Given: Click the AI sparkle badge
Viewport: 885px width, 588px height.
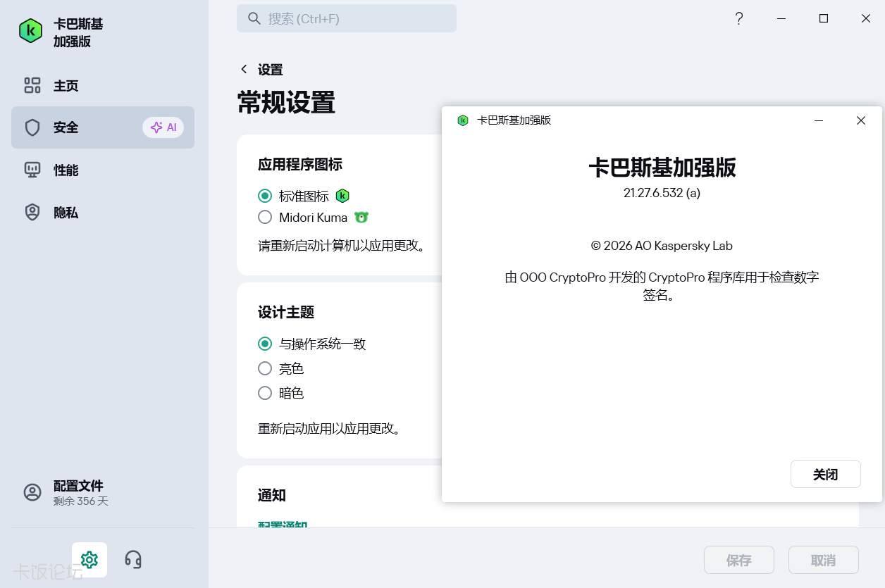Looking at the screenshot, I should 163,127.
